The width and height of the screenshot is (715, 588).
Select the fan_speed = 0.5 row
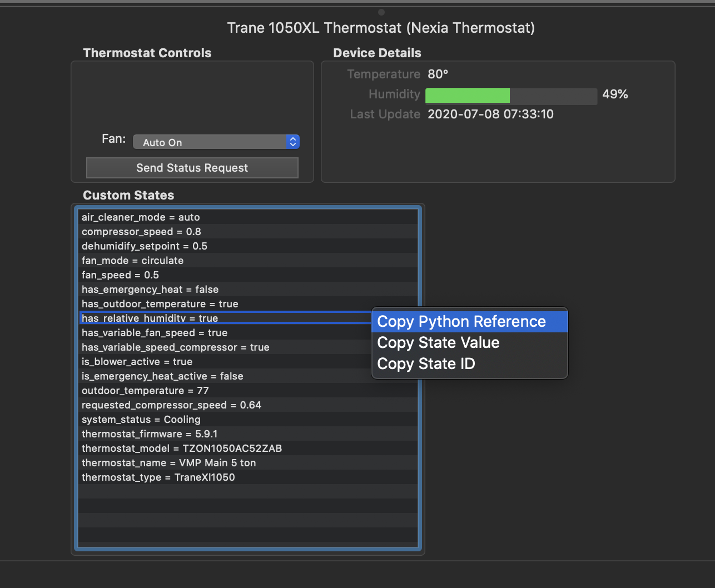248,275
